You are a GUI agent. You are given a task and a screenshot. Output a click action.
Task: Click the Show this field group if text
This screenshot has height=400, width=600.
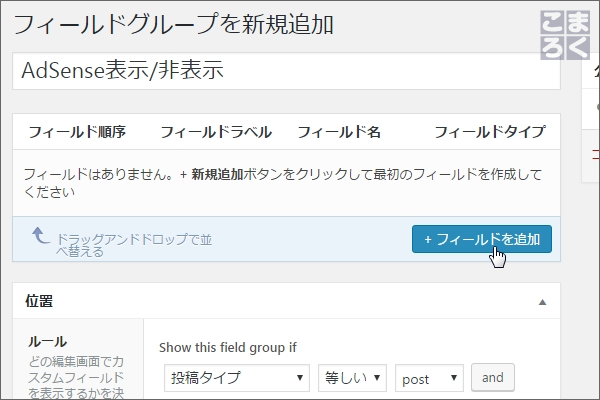click(228, 348)
